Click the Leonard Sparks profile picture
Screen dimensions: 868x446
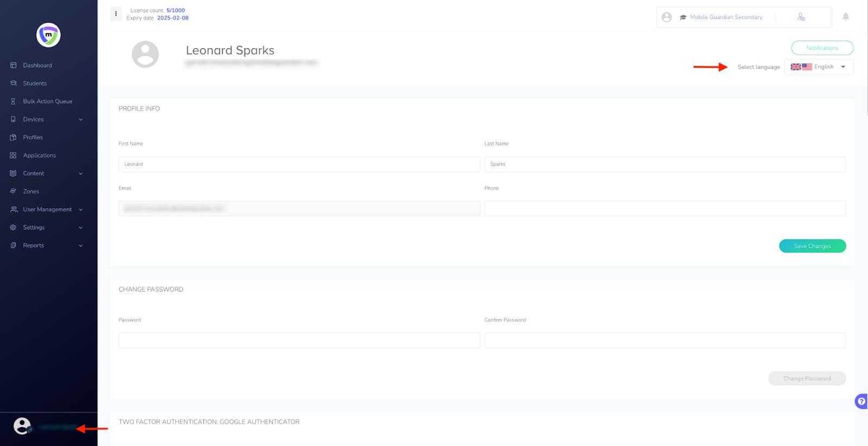point(145,54)
